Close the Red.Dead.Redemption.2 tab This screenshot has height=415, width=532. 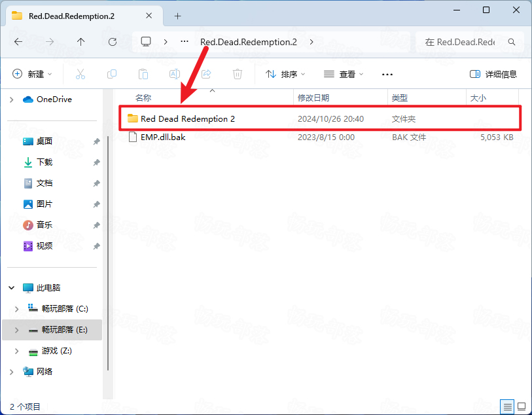pyautogui.click(x=149, y=16)
